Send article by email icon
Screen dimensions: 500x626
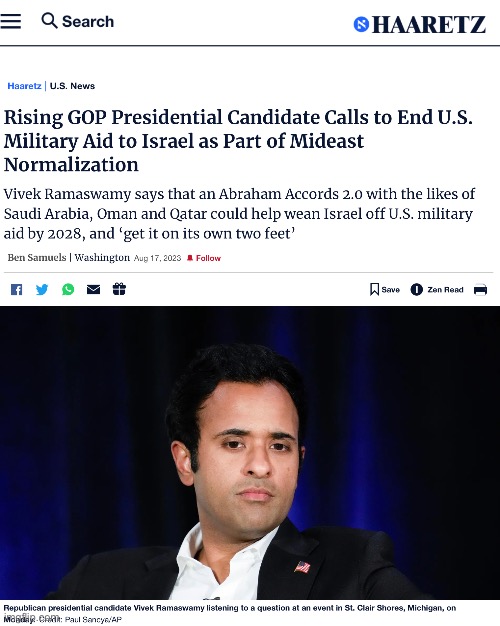(x=93, y=289)
